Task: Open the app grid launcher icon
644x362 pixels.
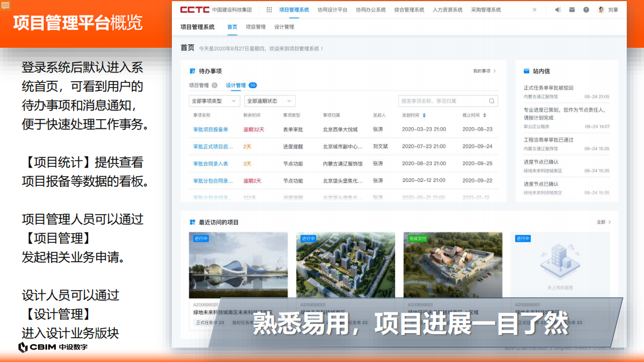Action: 269,10
